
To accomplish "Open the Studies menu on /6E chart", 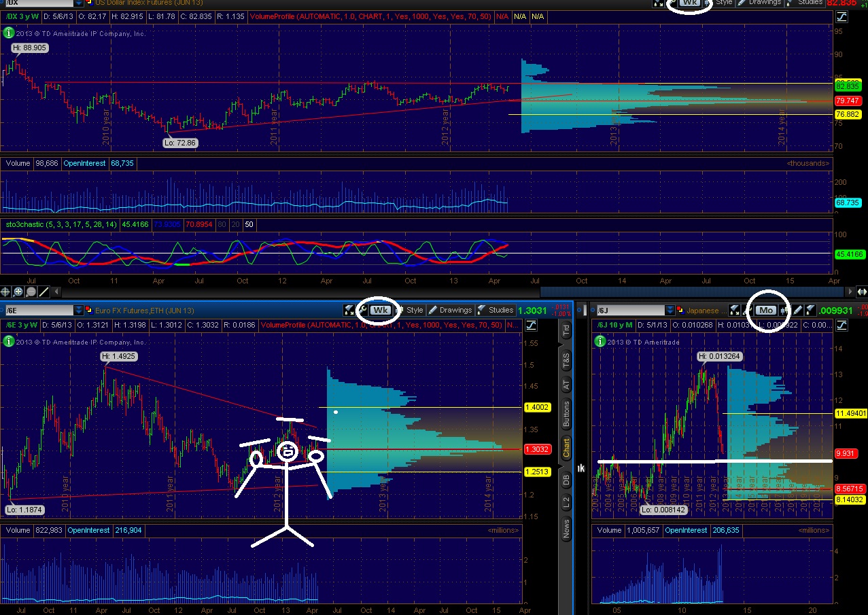I will [496, 310].
